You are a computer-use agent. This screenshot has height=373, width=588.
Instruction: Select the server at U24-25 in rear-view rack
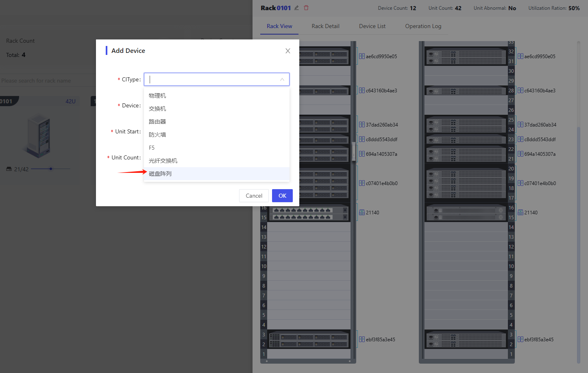466,125
